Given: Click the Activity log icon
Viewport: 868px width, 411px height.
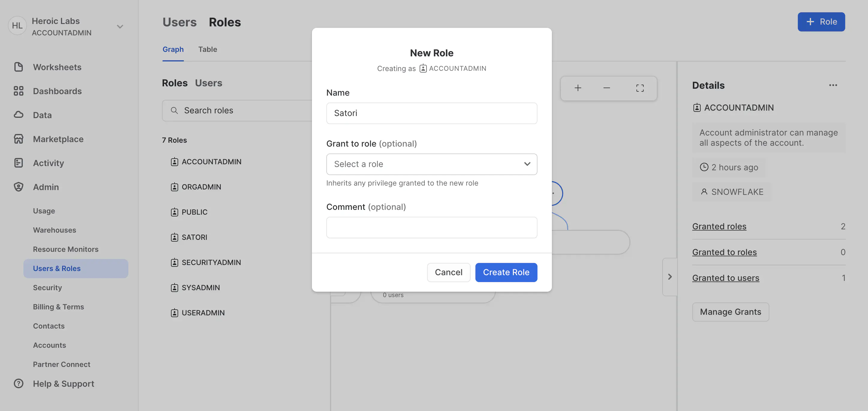Looking at the screenshot, I should coord(19,163).
